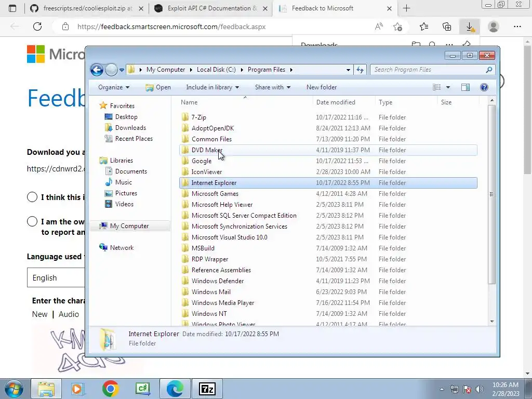532x399 pixels.
Task: Switch to Microsoft Edge taskbar icon
Action: click(175, 389)
